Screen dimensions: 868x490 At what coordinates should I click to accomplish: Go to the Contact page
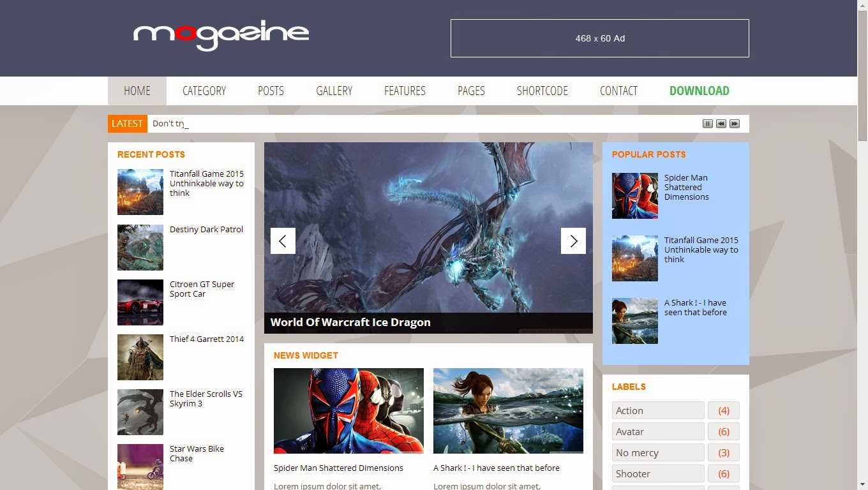(618, 91)
